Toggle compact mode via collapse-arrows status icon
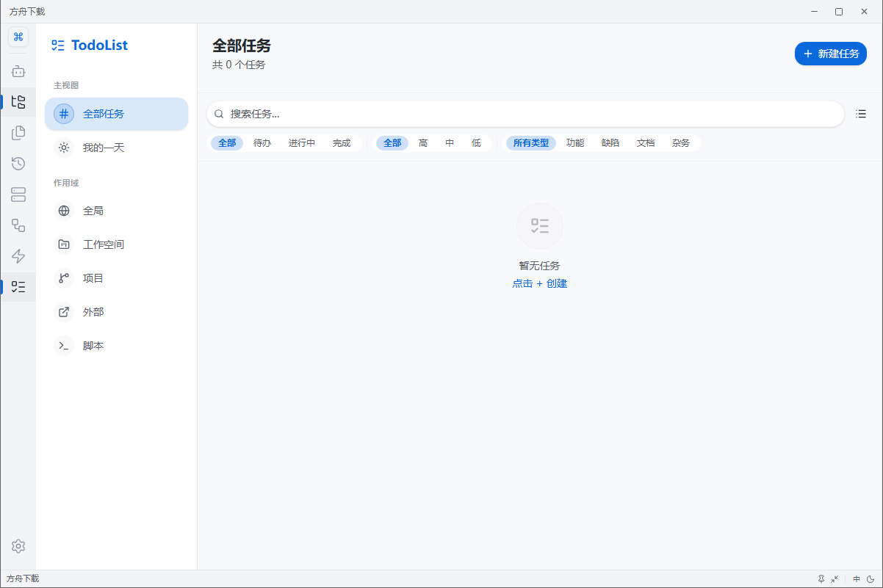The image size is (883, 588). (x=834, y=578)
